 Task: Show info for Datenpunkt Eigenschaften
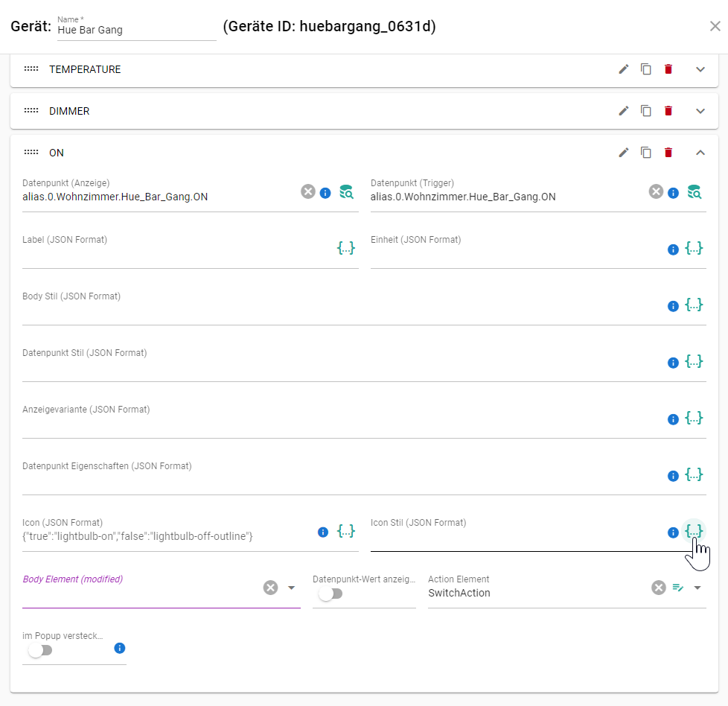tap(673, 476)
